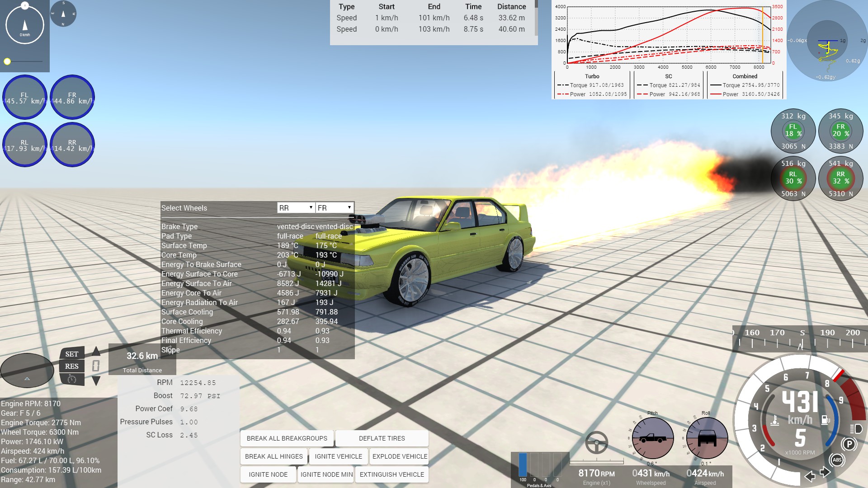Image resolution: width=868 pixels, height=488 pixels.
Task: Increase cruise speed with up arrow
Action: point(96,352)
